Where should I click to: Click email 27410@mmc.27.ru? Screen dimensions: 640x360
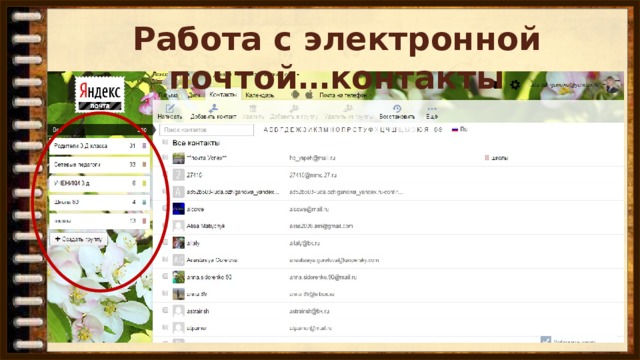(x=313, y=175)
